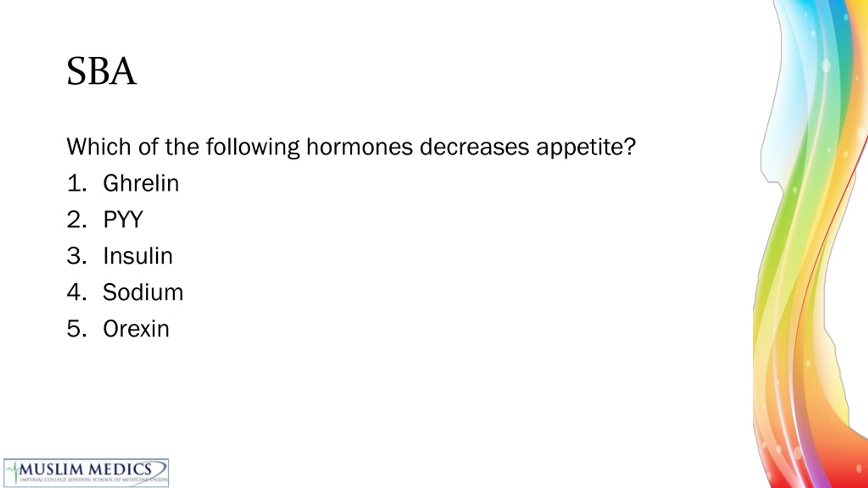Choose the Sodium answer
The height and width of the screenshot is (488, 868).
coord(143,292)
